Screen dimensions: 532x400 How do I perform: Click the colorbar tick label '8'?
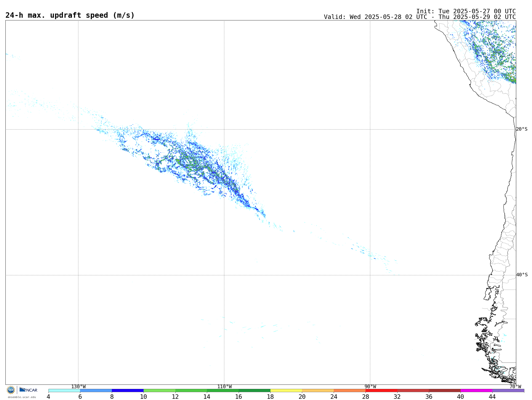[x=112, y=397]
